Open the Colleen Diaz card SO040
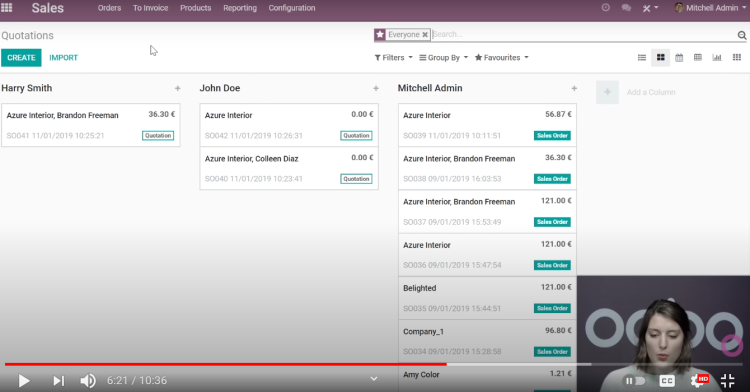Viewport: 750px width, 392px height. pos(289,168)
